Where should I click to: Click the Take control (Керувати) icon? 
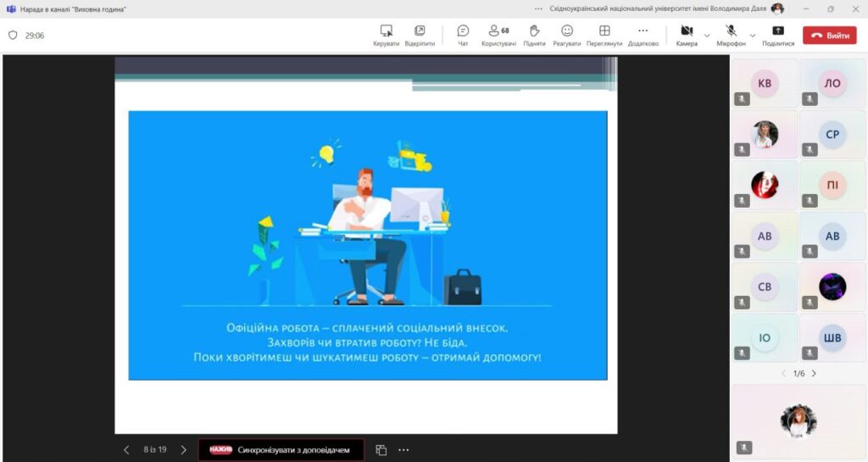(x=386, y=31)
